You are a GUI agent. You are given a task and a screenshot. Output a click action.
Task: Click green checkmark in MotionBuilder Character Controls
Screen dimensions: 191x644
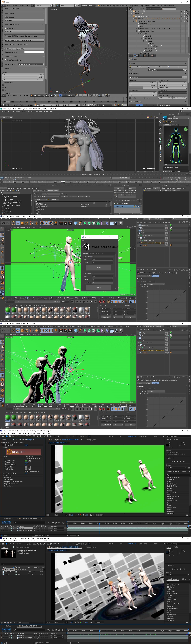coord(186,129)
